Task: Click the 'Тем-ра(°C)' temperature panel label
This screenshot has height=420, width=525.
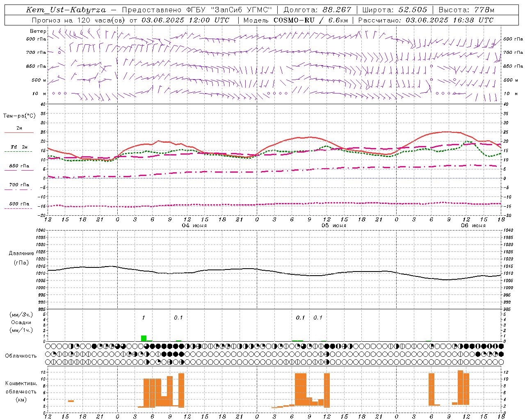Action: [x=19, y=116]
